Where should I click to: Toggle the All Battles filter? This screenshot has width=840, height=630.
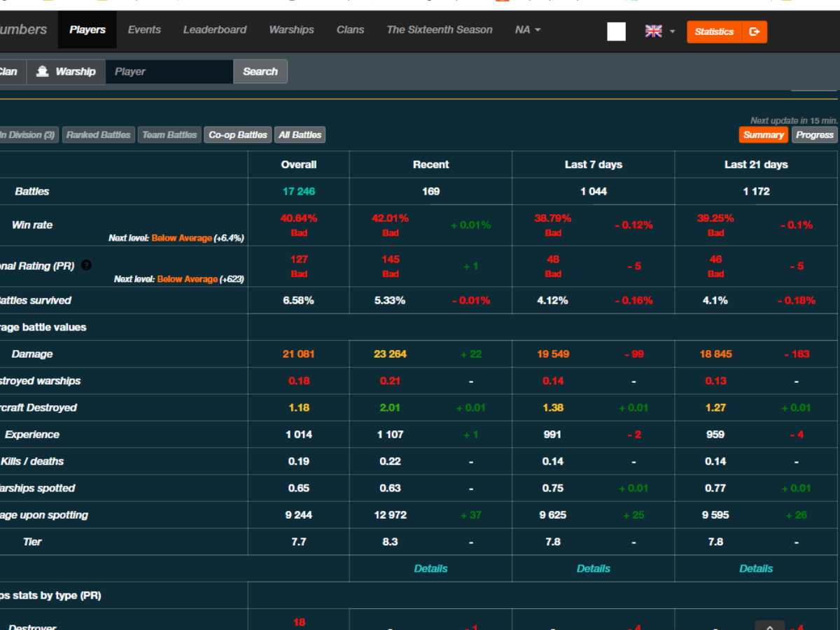300,135
